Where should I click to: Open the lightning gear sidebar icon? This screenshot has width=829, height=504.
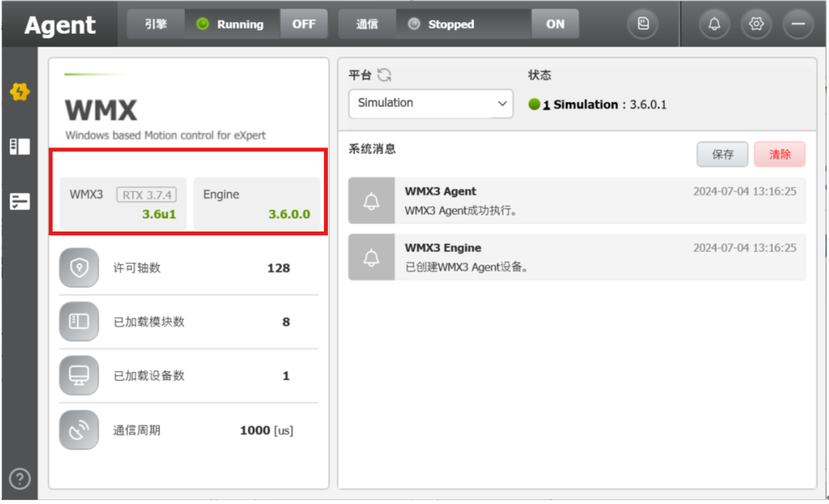pyautogui.click(x=20, y=92)
